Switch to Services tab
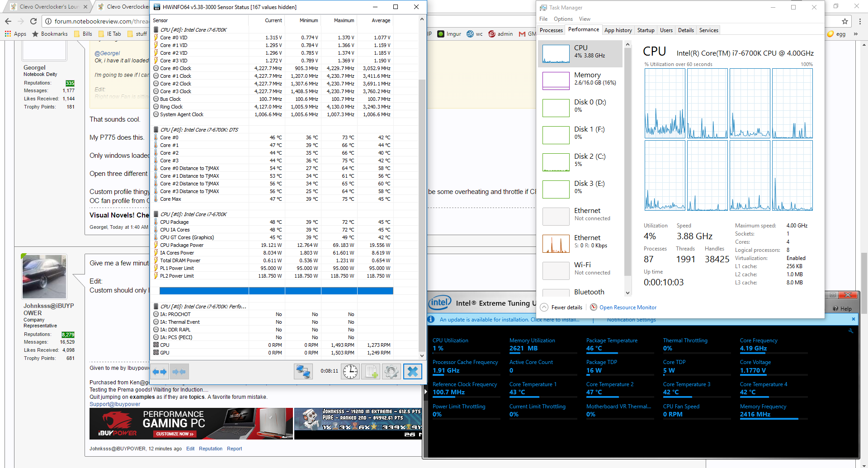868x468 pixels. (708, 30)
